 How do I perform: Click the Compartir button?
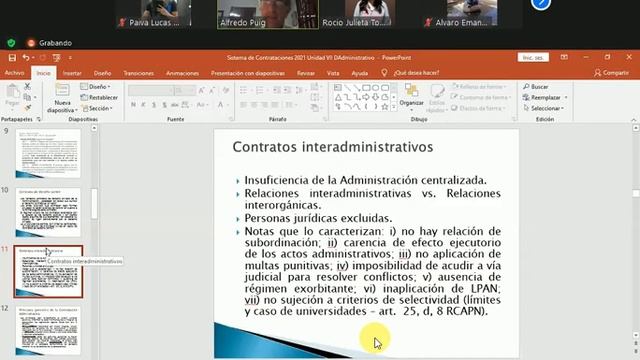tap(611, 73)
